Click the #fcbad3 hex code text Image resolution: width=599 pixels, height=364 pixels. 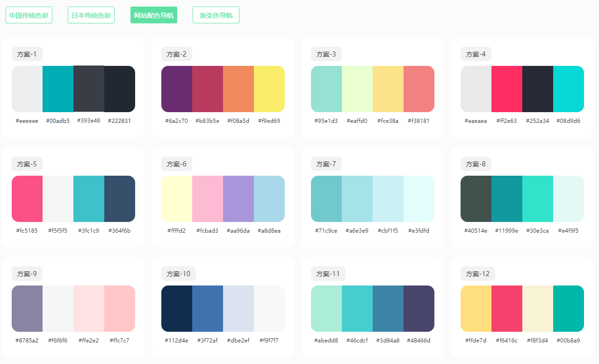208,231
